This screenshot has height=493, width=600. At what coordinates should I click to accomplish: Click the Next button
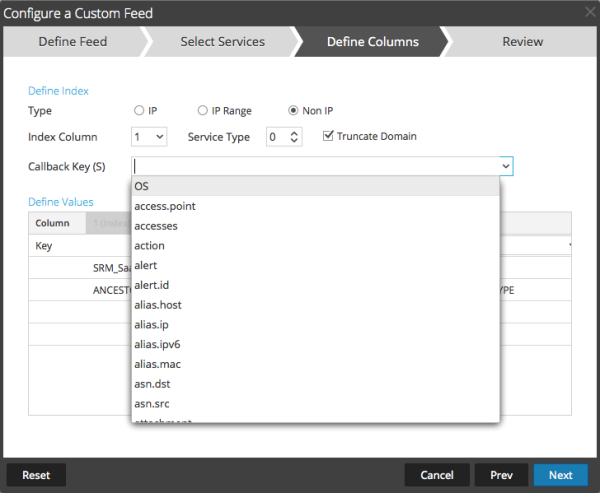pyautogui.click(x=560, y=475)
